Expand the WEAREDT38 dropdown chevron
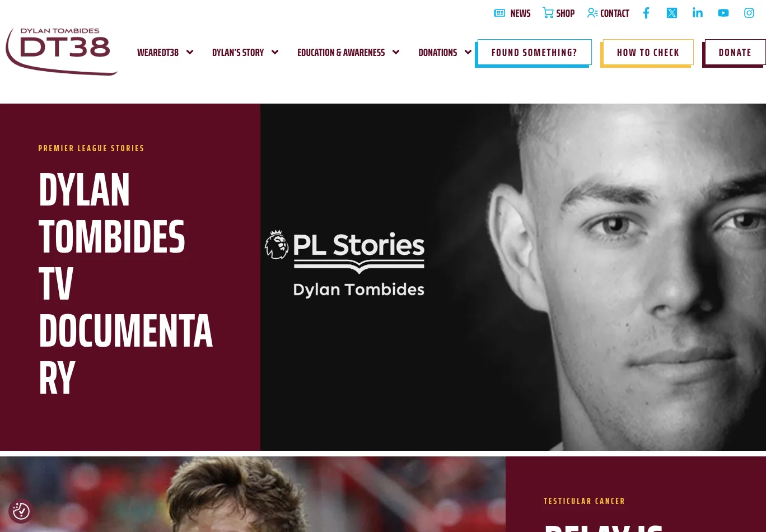Screen dimensions: 766x532 tap(190, 52)
